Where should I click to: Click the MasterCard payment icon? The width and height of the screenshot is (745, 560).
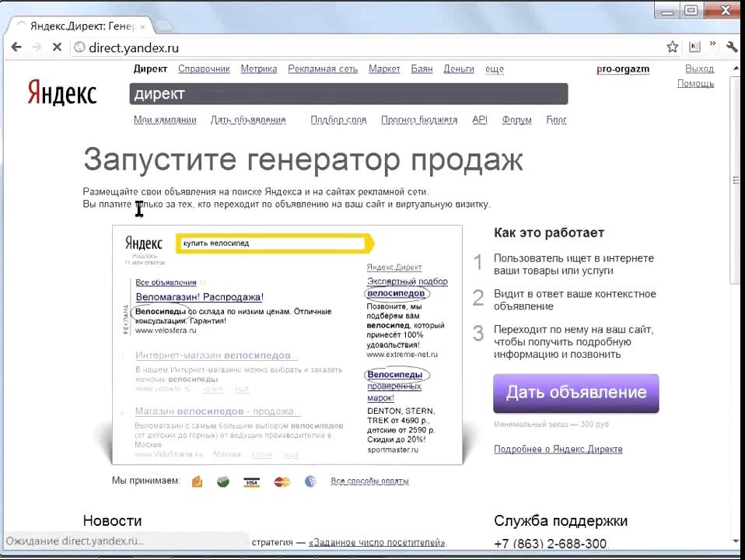click(x=282, y=482)
